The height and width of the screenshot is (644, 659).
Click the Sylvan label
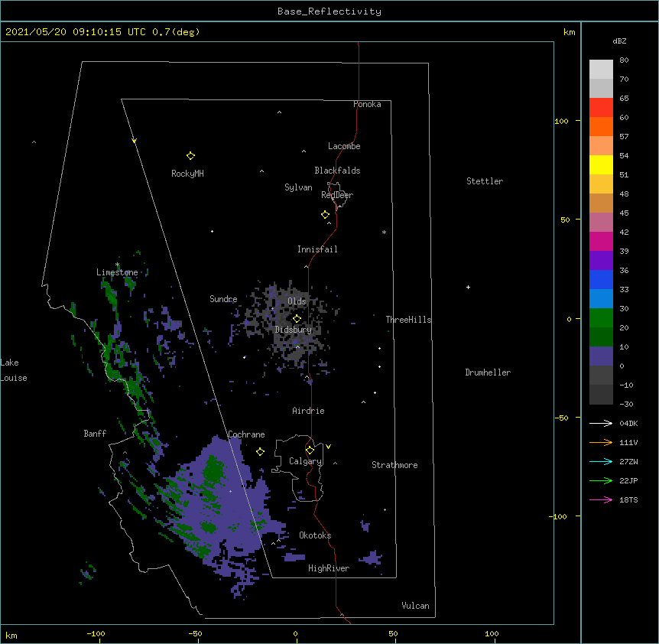pyautogui.click(x=298, y=187)
